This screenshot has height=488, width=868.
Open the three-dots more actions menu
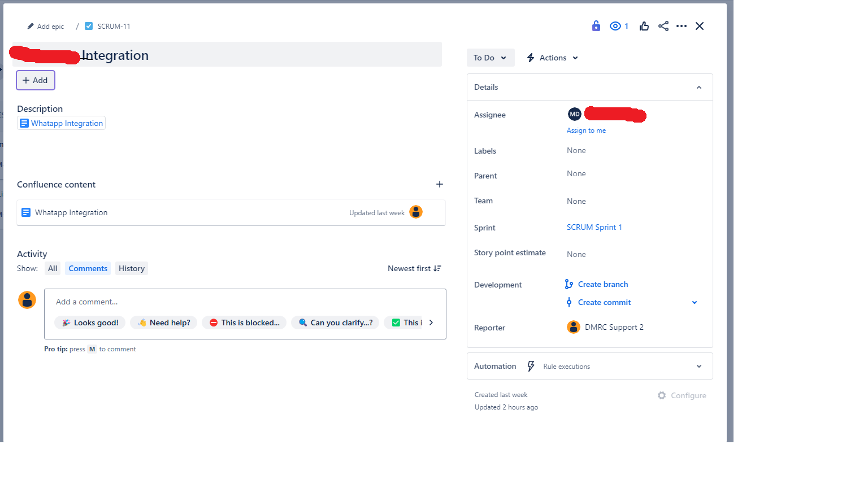click(682, 26)
